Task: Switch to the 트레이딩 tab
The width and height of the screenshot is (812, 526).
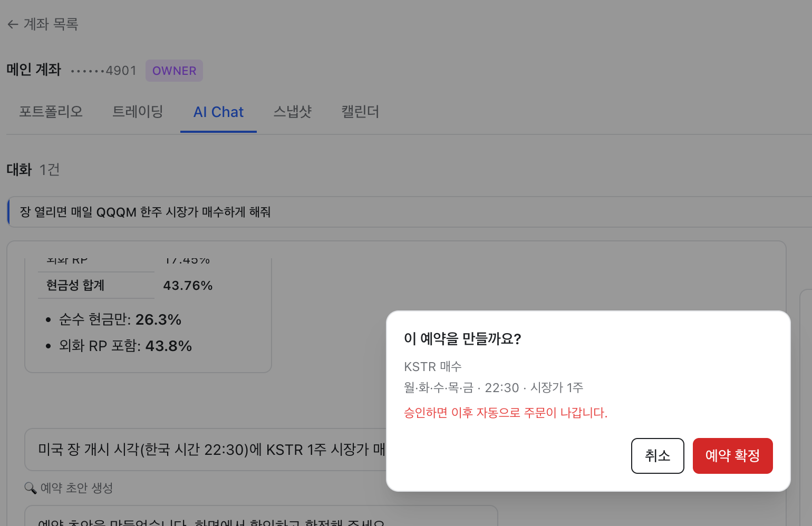Action: coord(138,112)
